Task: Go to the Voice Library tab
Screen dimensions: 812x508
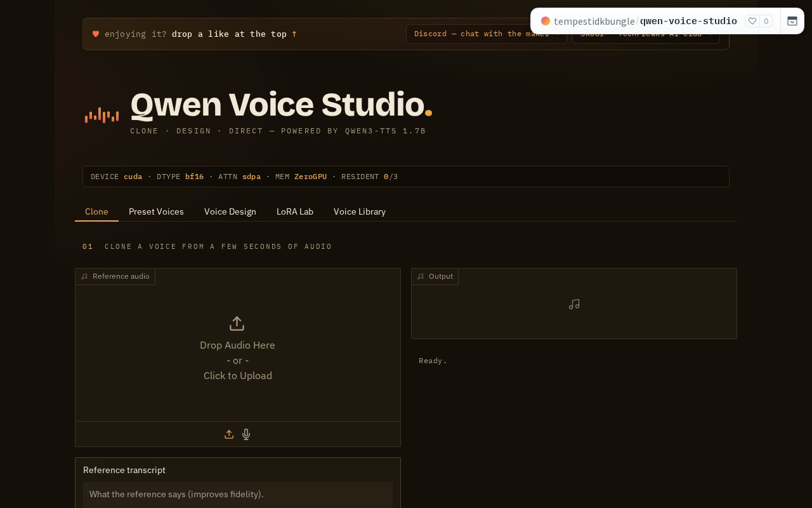Action: click(360, 211)
